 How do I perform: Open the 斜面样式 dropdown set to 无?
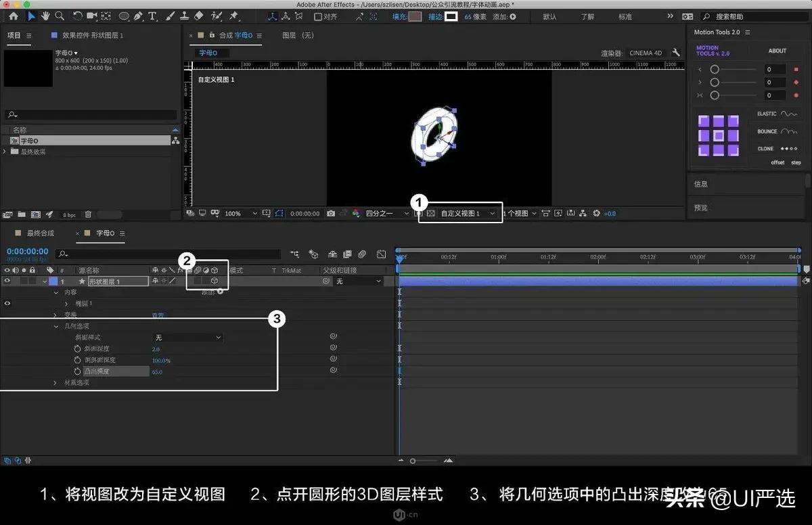tap(187, 337)
